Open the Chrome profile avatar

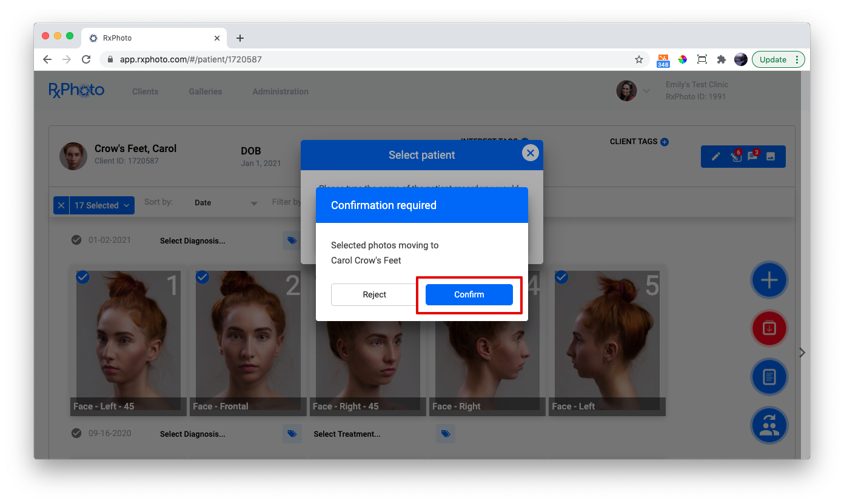(740, 59)
